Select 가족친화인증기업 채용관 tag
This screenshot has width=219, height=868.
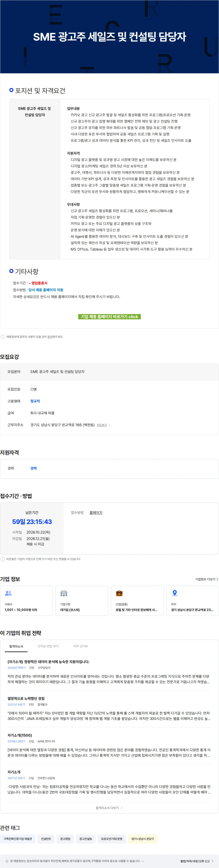point(18,839)
